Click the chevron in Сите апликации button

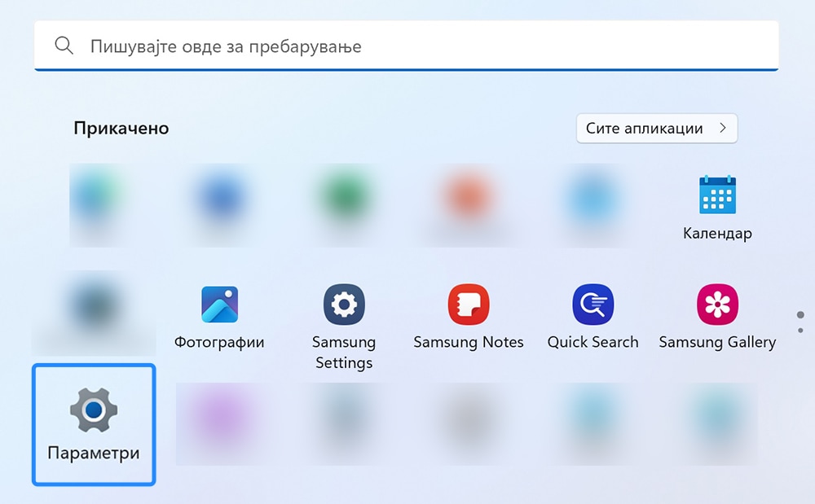[722, 128]
